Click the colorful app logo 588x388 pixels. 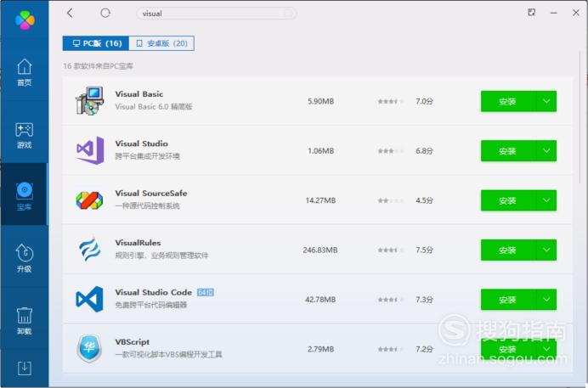pos(25,20)
